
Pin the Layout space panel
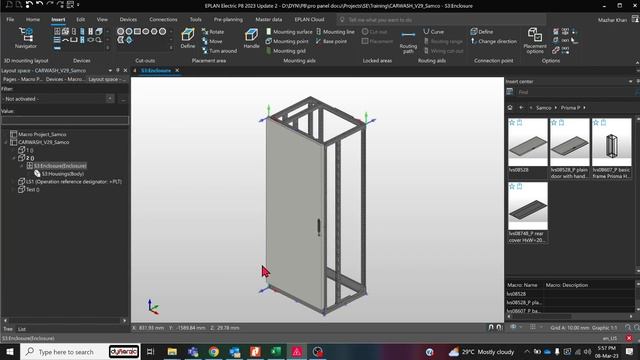click(x=118, y=71)
